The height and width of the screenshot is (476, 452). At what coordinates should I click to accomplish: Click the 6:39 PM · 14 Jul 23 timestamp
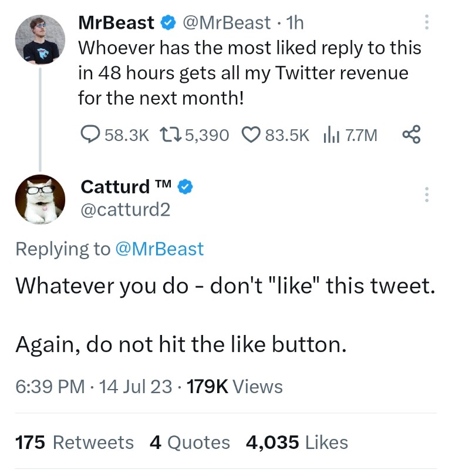tap(93, 387)
